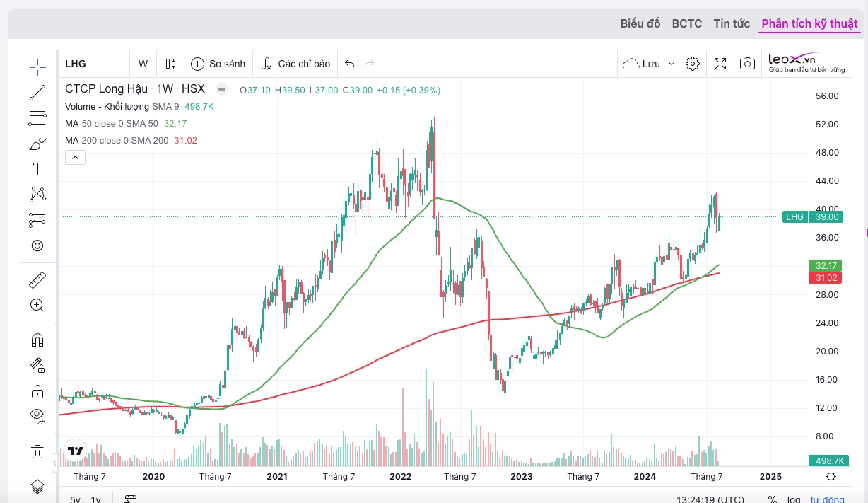Open the emoji icons tool
The width and height of the screenshot is (868, 503).
tap(37, 245)
